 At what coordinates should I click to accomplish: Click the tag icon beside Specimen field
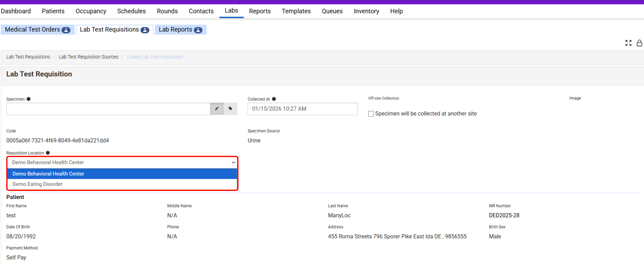tap(230, 109)
